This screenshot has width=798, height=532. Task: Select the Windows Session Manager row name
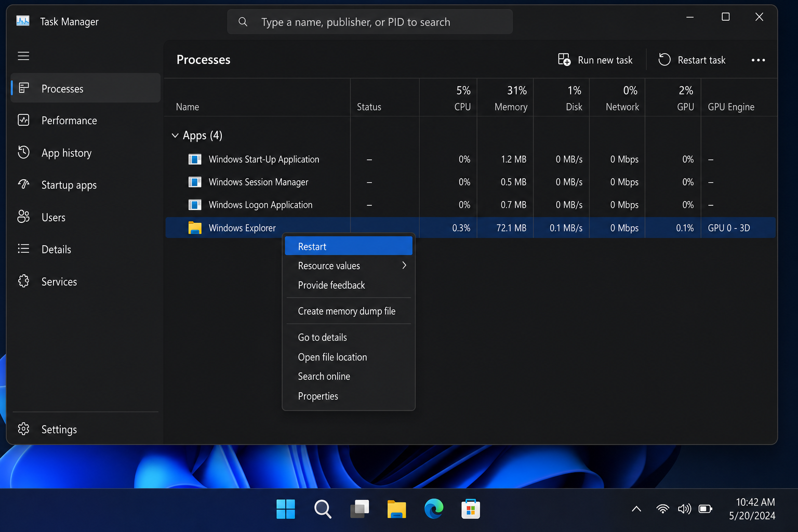coord(258,182)
